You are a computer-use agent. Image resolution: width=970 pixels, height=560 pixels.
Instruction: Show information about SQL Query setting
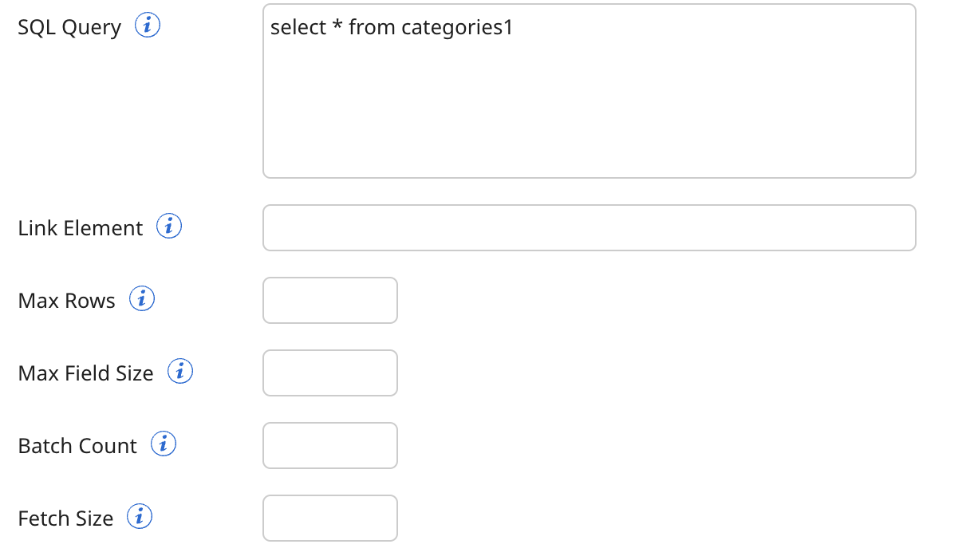[x=148, y=25]
